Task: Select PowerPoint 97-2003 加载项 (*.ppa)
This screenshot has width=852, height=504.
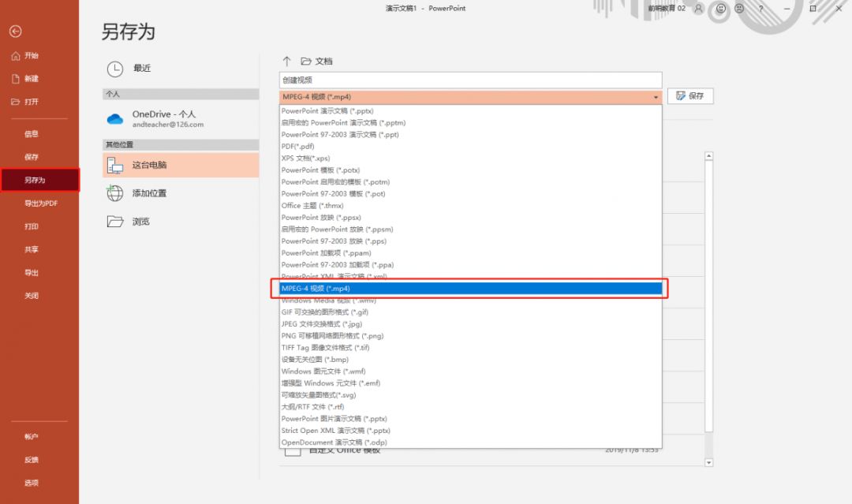Action: click(x=470, y=265)
